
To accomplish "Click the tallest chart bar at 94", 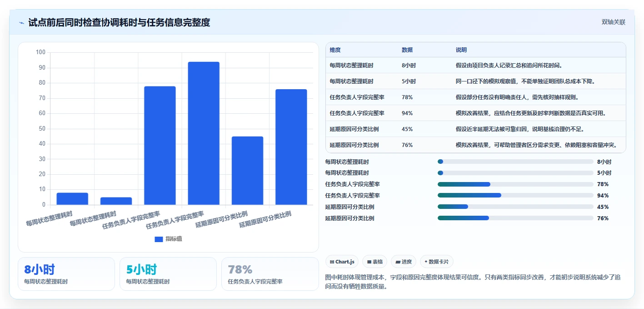I will tap(204, 133).
